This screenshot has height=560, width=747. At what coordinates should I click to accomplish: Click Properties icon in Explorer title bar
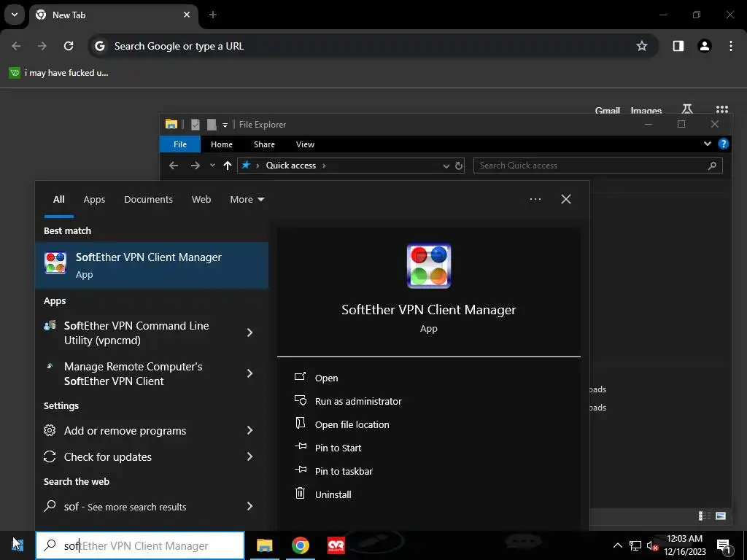tap(196, 124)
